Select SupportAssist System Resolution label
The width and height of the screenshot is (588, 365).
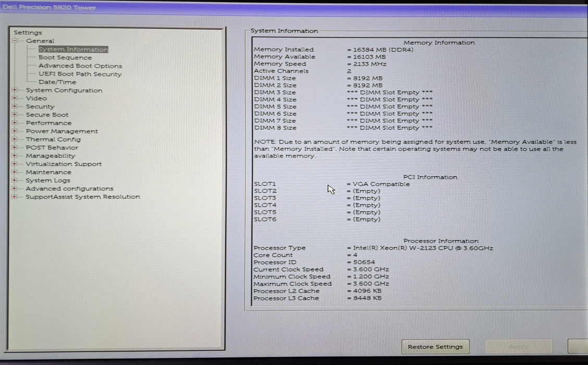83,197
